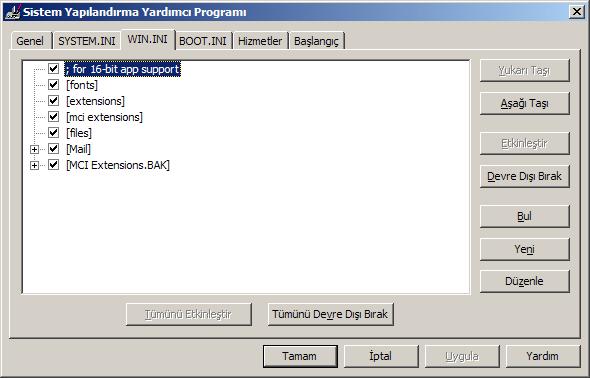The image size is (590, 378).
Task: Select the [extensions] entry text
Action: tap(96, 101)
